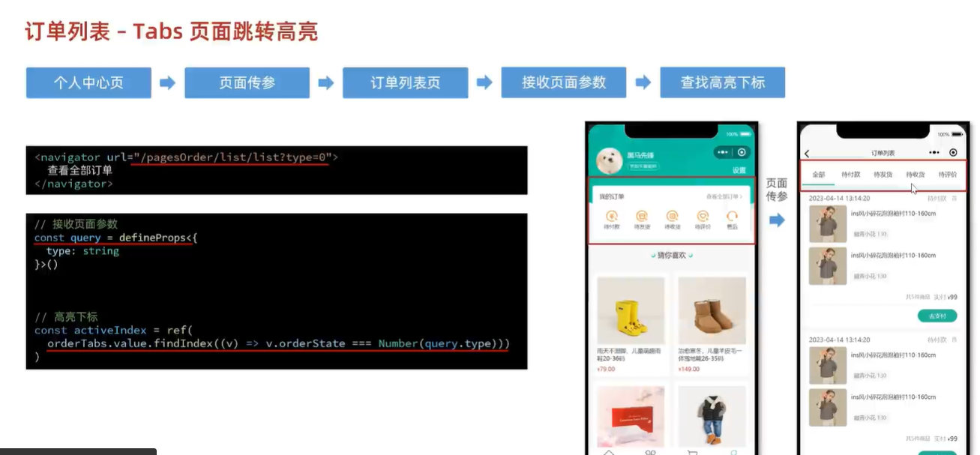Viewport: 980px width, 455px height.
Task: Click the const query = defineProps line
Action: (x=115, y=238)
